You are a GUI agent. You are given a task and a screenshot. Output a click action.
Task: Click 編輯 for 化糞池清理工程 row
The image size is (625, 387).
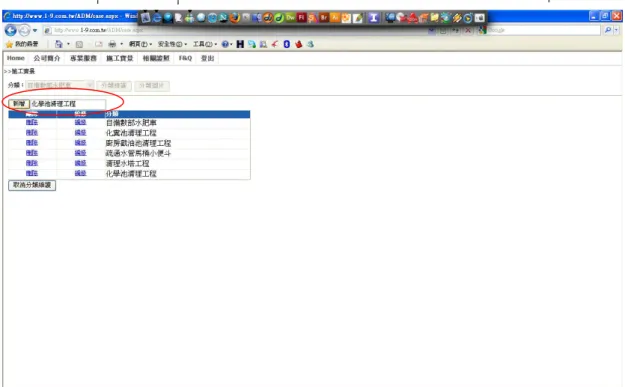pos(81,133)
